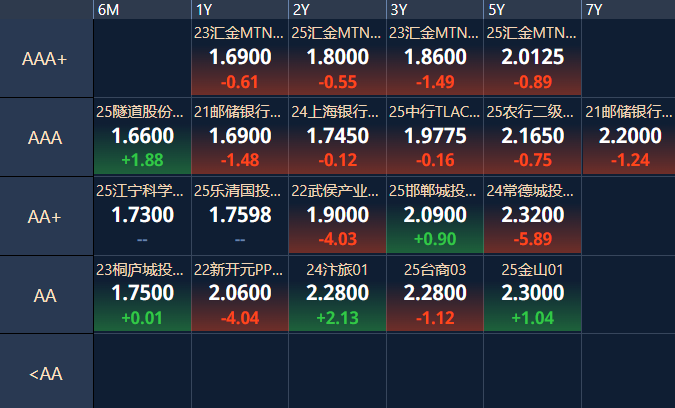The width and height of the screenshot is (675, 408).
Task: Open the 23桐庐城投 bond cell
Action: click(142, 295)
